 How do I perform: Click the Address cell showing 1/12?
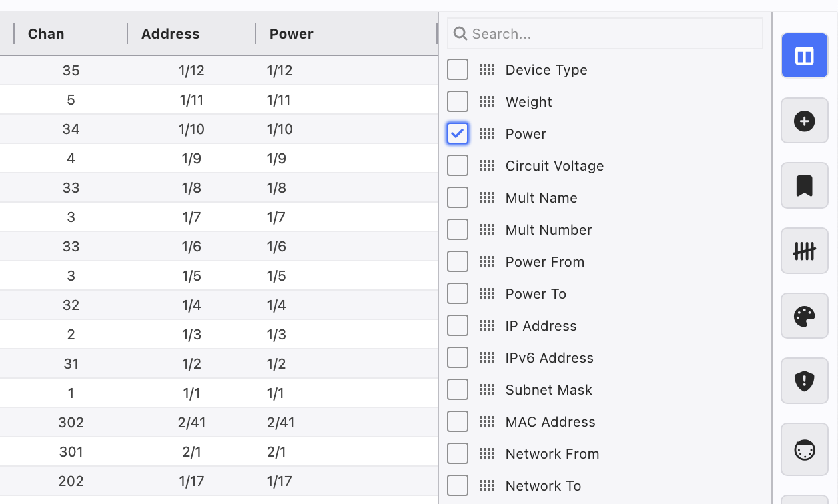tap(191, 71)
